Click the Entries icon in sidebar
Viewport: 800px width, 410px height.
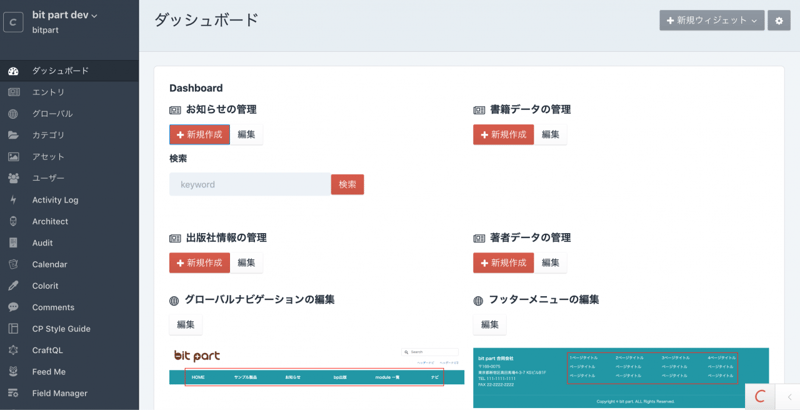pos(13,92)
